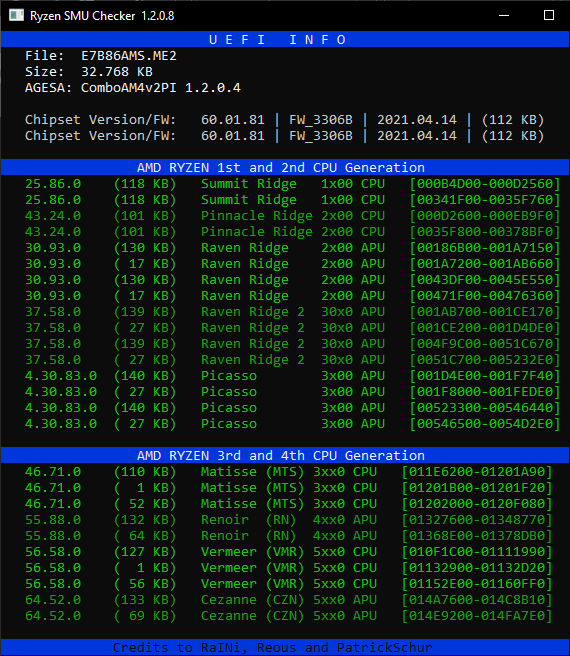Click the Renoir size '( 64 KB)'
The image size is (570, 656).
point(145,536)
